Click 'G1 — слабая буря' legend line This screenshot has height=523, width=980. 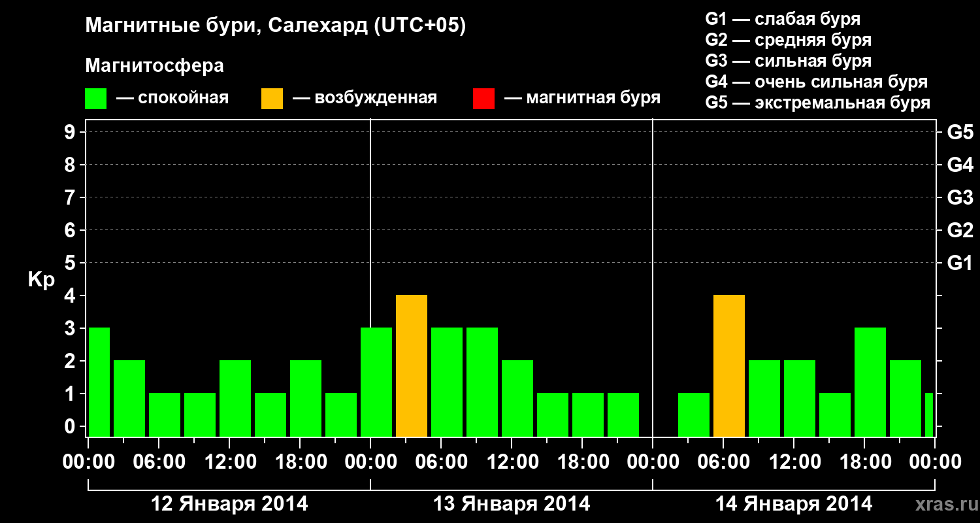[783, 19]
